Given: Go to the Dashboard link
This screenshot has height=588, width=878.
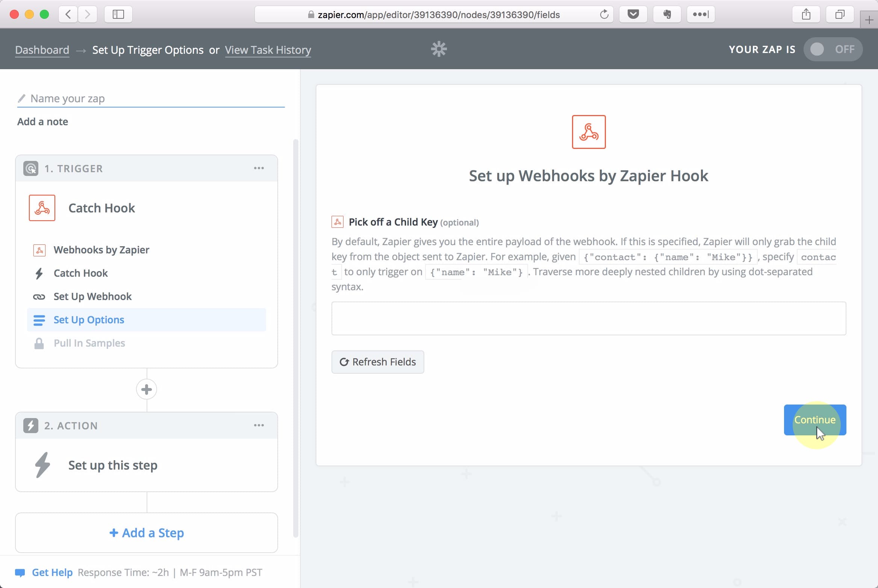Looking at the screenshot, I should click(x=42, y=50).
